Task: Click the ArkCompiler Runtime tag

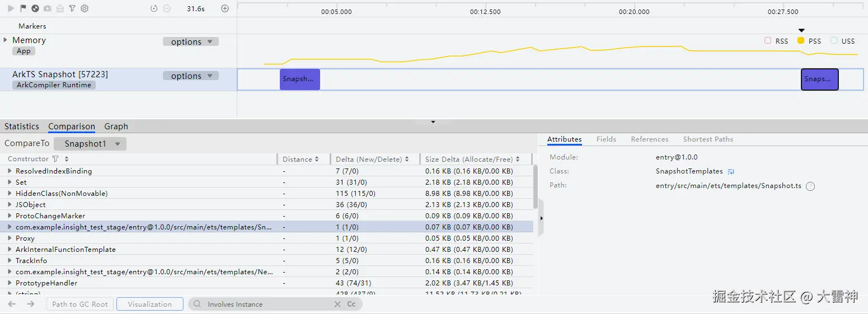Action: [x=54, y=85]
